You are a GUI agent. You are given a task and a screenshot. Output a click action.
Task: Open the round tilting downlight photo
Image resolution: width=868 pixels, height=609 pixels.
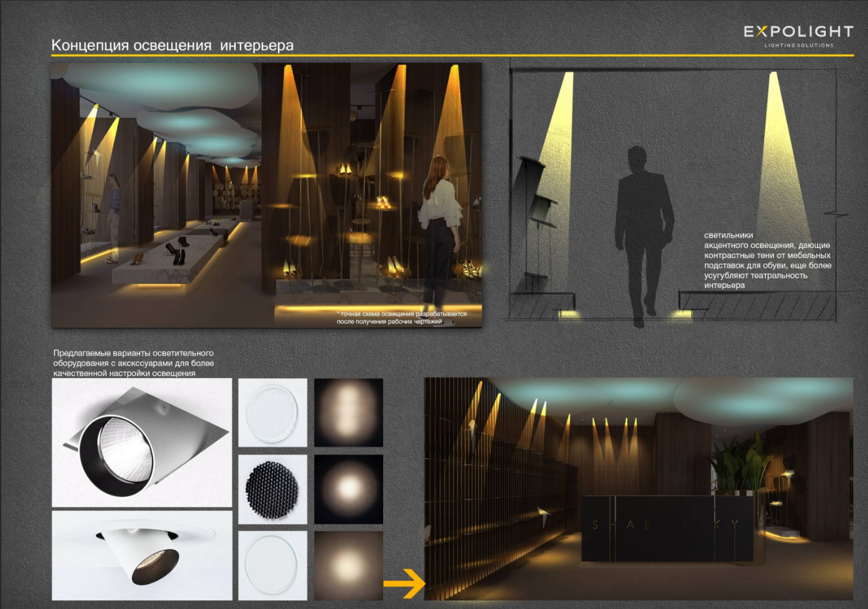[x=142, y=555]
